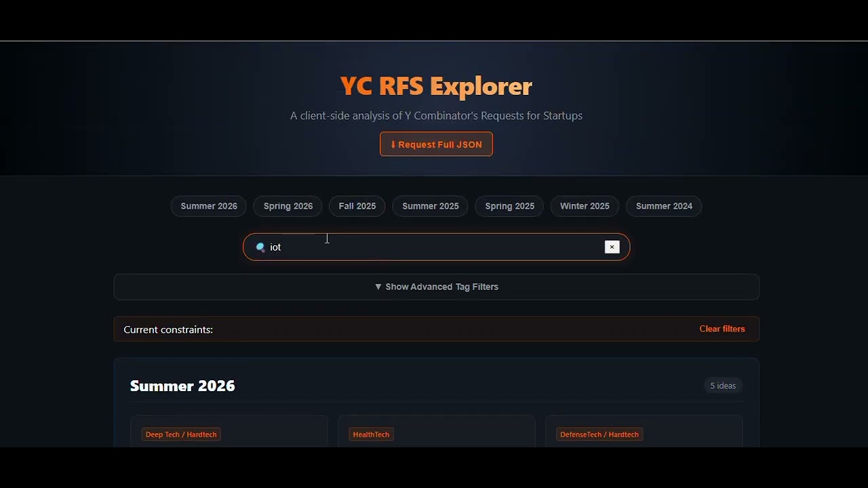The height and width of the screenshot is (488, 868).
Task: Click the magnifier icon in search box
Action: point(260,247)
